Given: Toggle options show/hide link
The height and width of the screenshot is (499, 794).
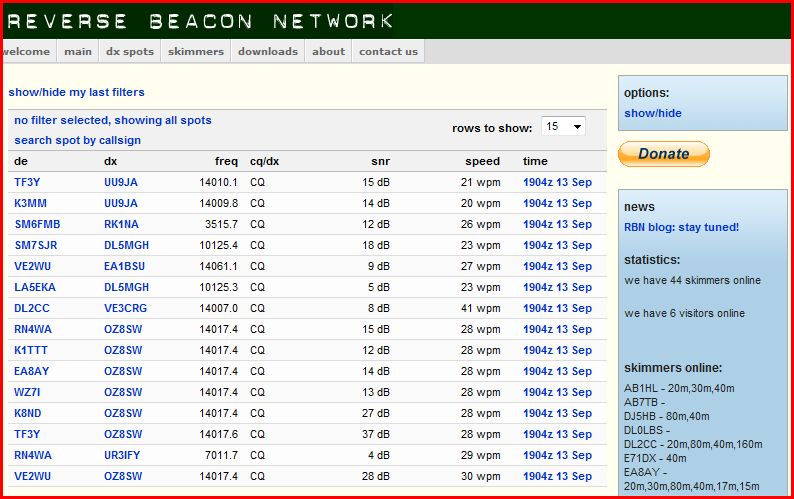Looking at the screenshot, I should [653, 113].
